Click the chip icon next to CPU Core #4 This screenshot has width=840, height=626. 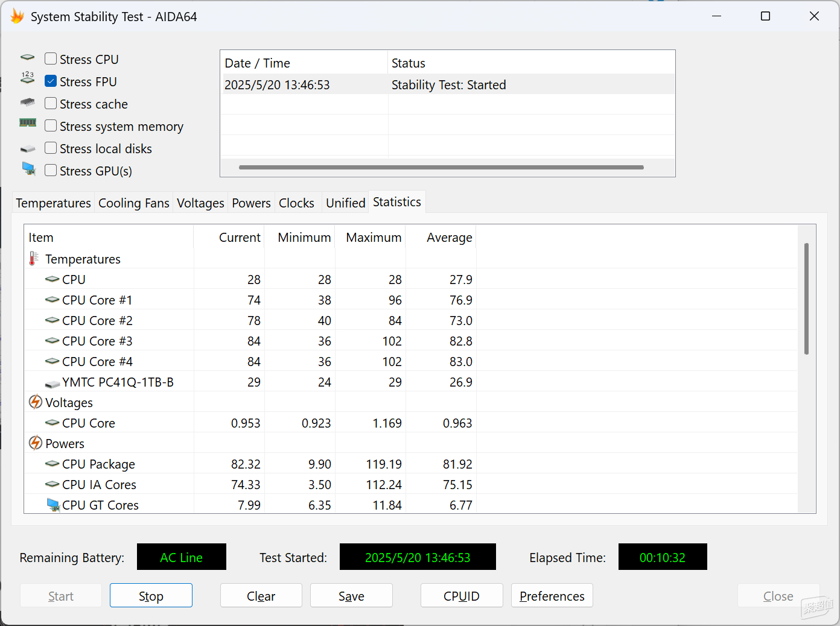click(52, 361)
